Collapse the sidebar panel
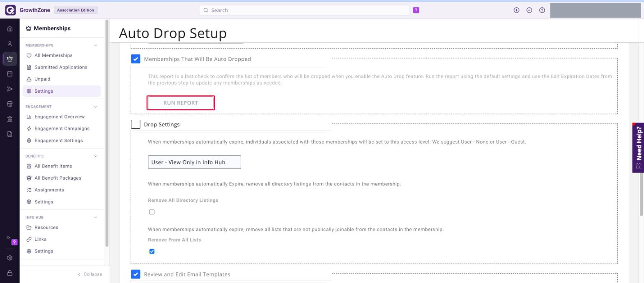 pos(90,274)
